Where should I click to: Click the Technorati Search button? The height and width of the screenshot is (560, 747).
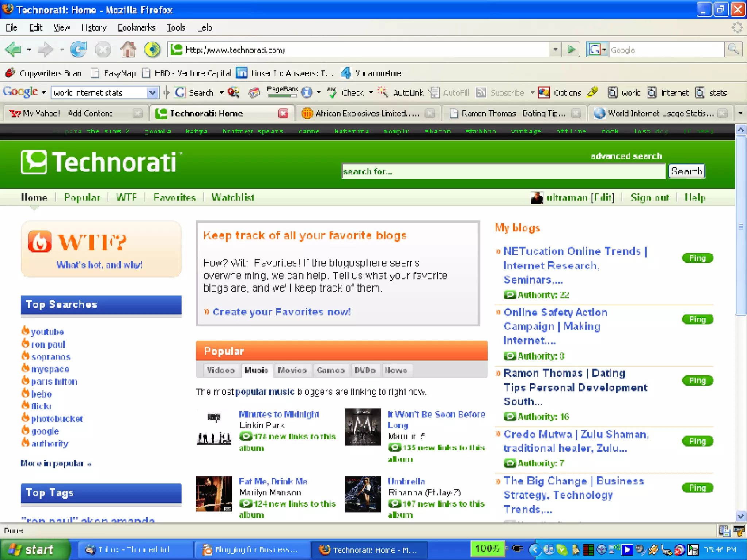coord(686,171)
